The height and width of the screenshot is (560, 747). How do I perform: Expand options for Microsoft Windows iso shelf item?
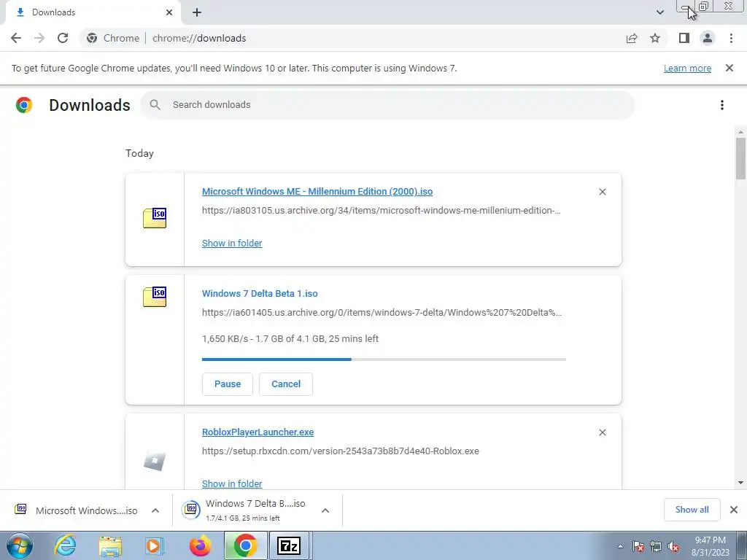pyautogui.click(x=155, y=510)
